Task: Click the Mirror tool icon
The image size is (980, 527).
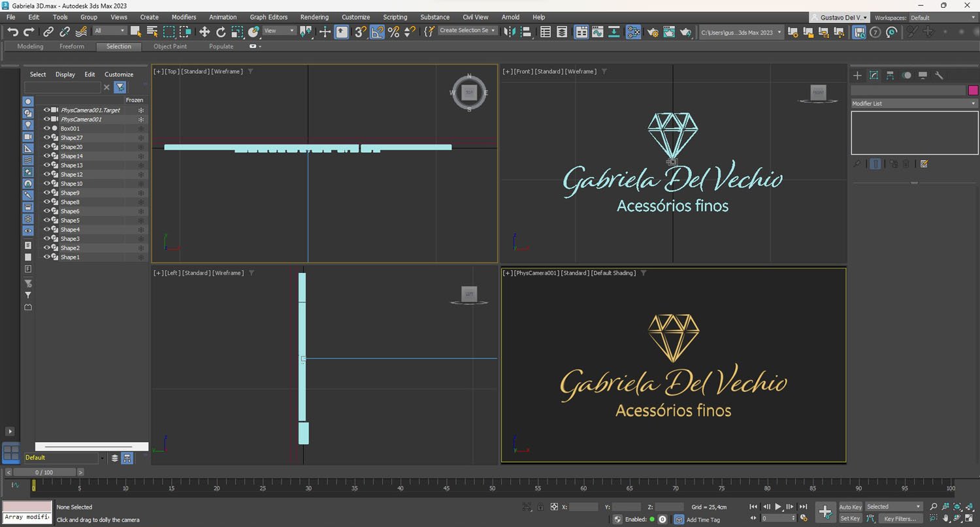Action: pos(510,31)
